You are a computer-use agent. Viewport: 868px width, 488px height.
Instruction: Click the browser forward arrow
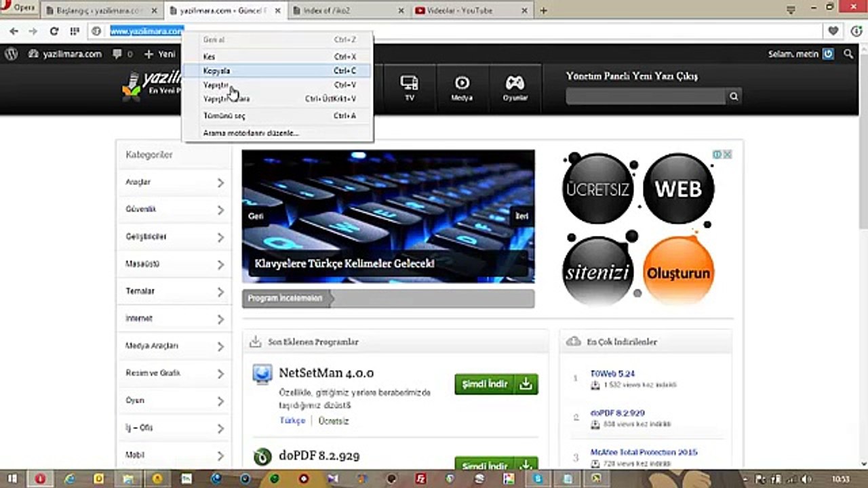(33, 31)
